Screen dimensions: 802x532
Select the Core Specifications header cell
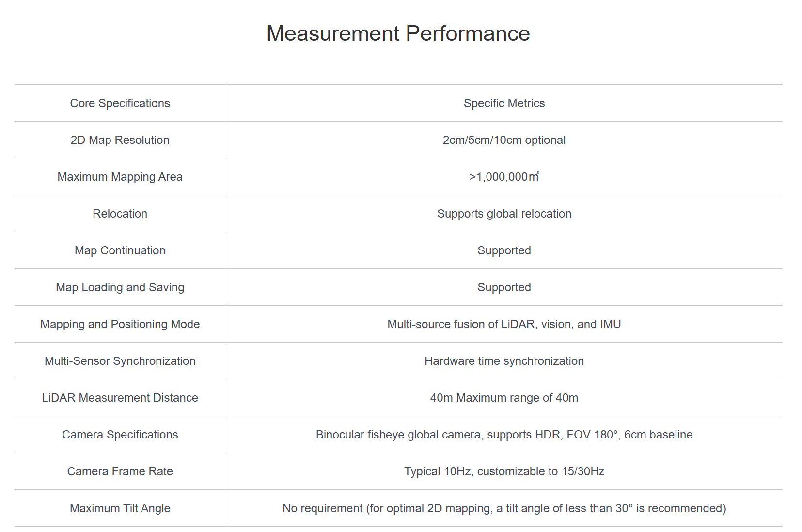(120, 103)
